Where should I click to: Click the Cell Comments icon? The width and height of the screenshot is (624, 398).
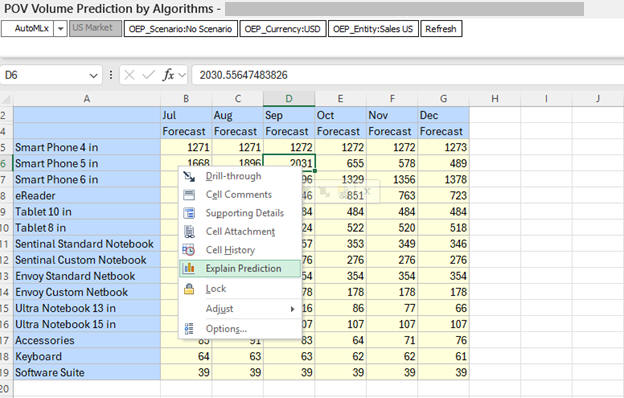189,195
